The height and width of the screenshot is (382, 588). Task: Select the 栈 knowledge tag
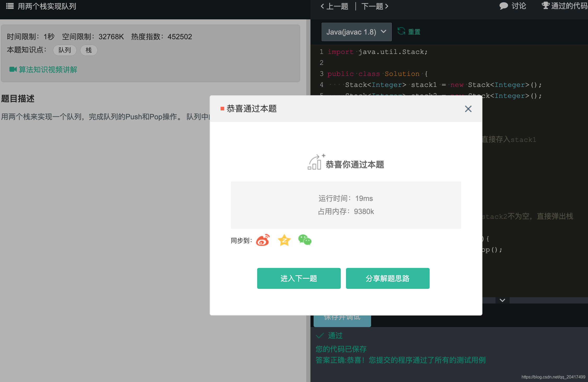coord(89,50)
